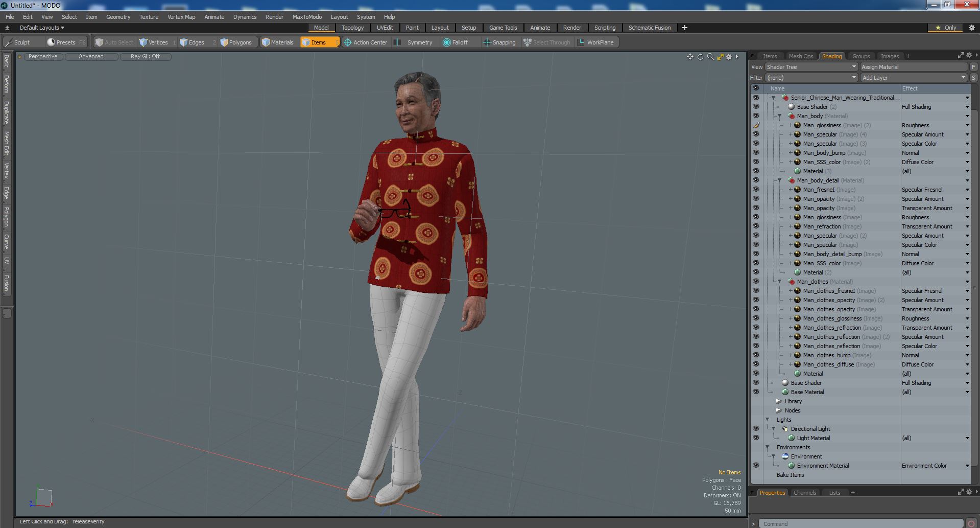Click the Perspective view button
The image size is (980, 528).
click(x=43, y=56)
